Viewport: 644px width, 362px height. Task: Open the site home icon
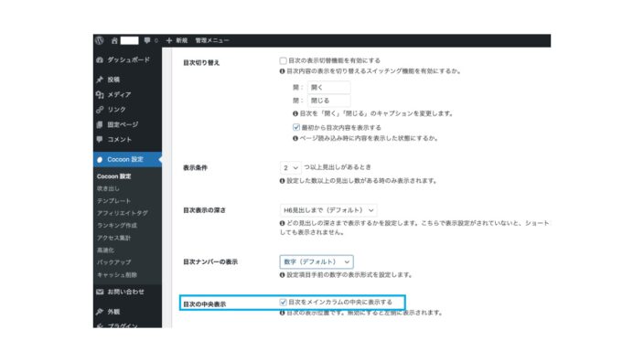114,40
